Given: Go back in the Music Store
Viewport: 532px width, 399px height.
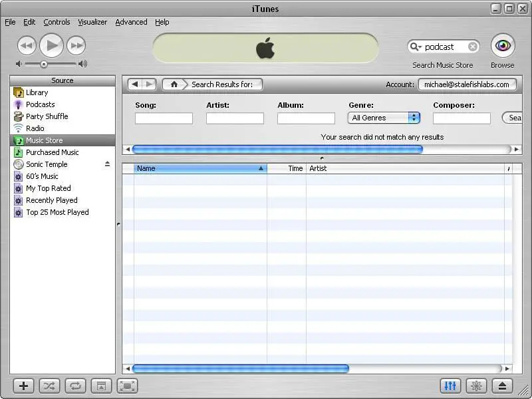Looking at the screenshot, I should point(135,84).
